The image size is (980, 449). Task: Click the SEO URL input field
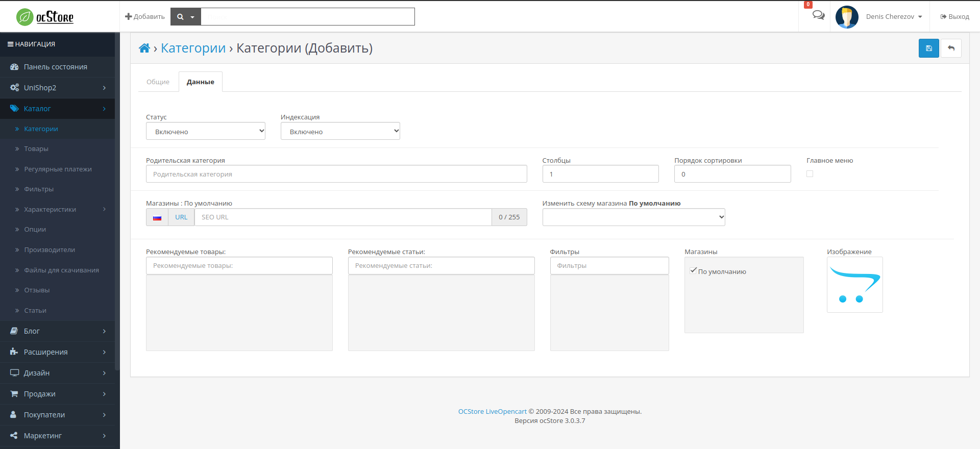pyautogui.click(x=342, y=217)
